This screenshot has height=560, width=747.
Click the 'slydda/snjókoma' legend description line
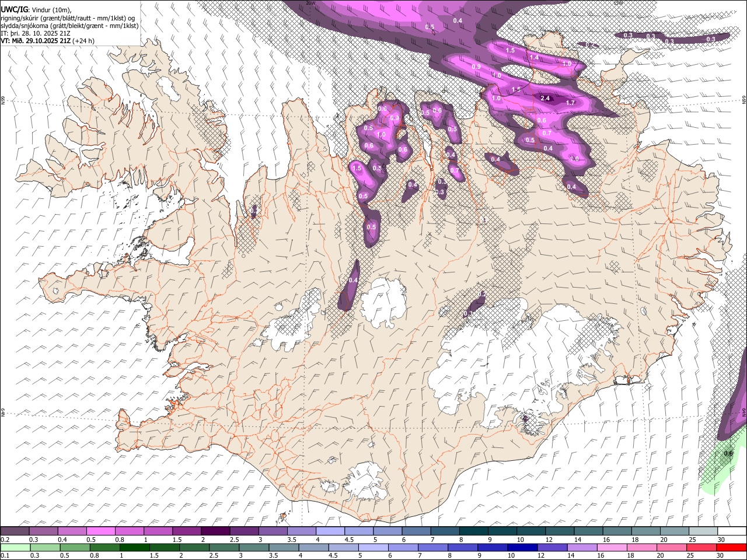[x=69, y=25]
